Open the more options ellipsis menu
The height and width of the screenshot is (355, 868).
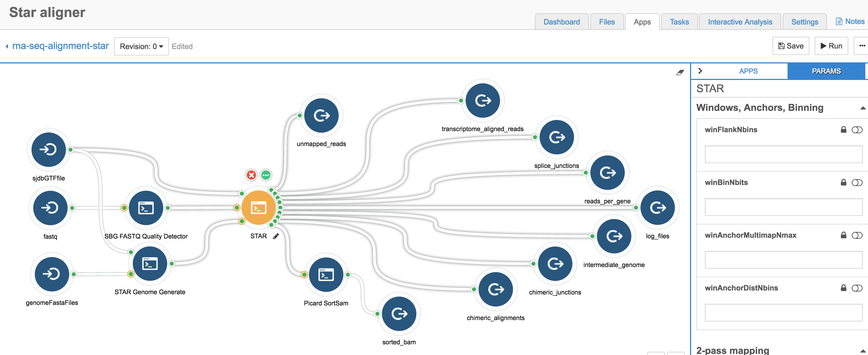click(x=862, y=46)
